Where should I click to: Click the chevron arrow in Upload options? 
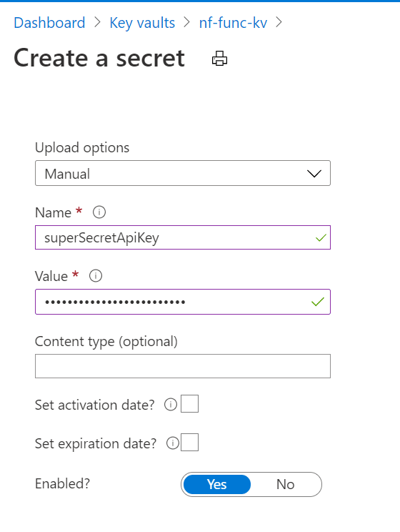314,174
